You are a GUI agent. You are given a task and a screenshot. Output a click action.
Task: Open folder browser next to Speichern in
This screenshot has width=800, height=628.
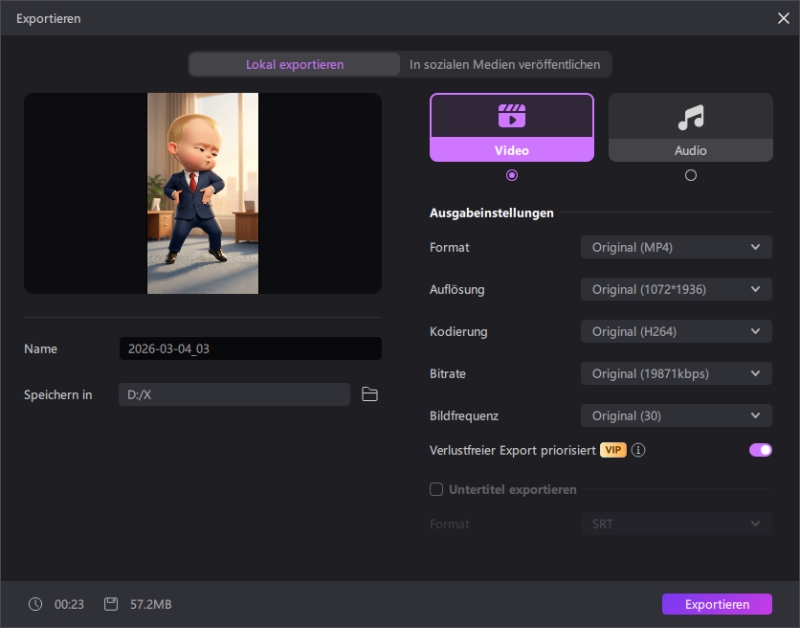pyautogui.click(x=370, y=395)
